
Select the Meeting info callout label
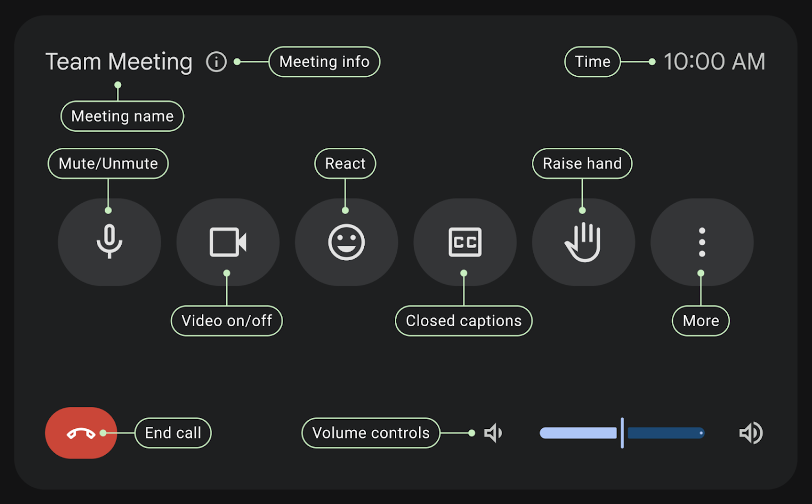coord(324,61)
